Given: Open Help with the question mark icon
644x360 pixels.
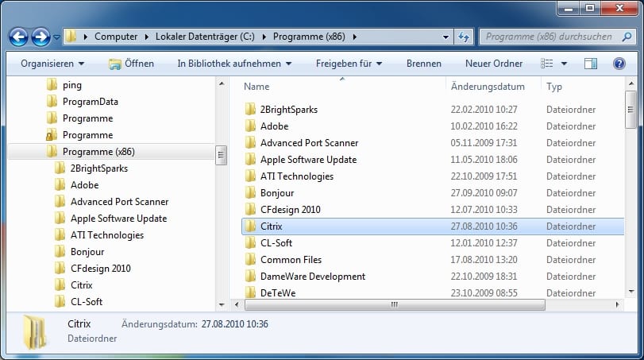Looking at the screenshot, I should (619, 64).
